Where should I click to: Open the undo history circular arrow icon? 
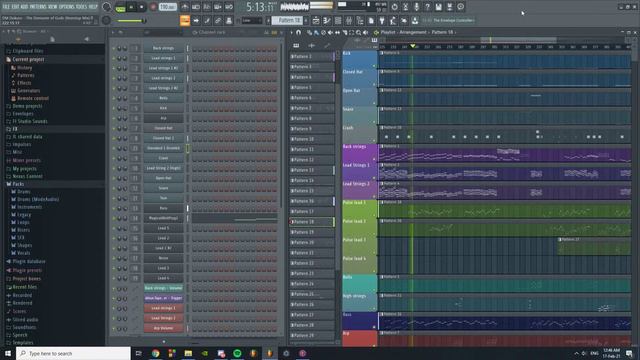(394, 7)
